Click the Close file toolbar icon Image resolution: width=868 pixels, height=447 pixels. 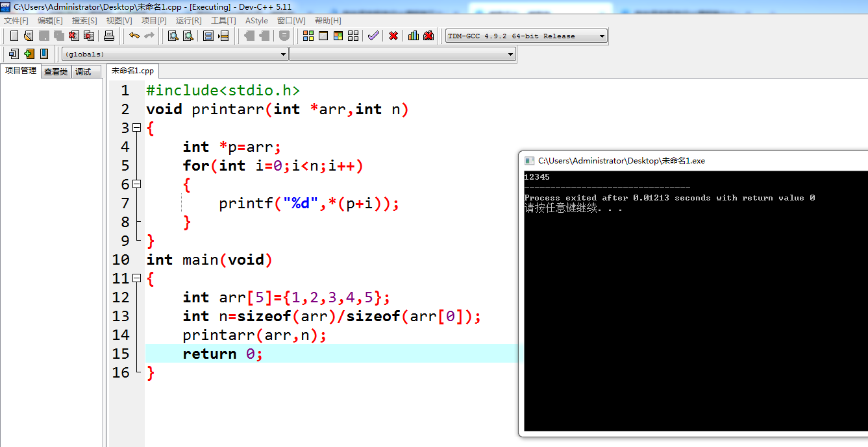pos(73,36)
